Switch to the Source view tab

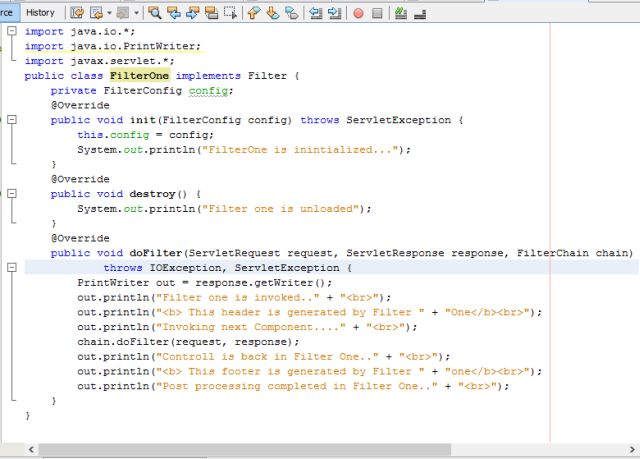[7, 13]
